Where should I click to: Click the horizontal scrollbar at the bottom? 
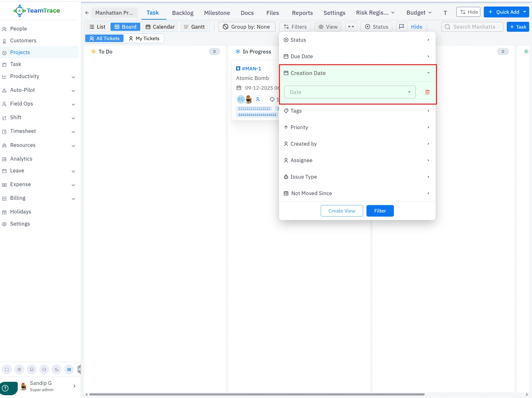(x=257, y=394)
